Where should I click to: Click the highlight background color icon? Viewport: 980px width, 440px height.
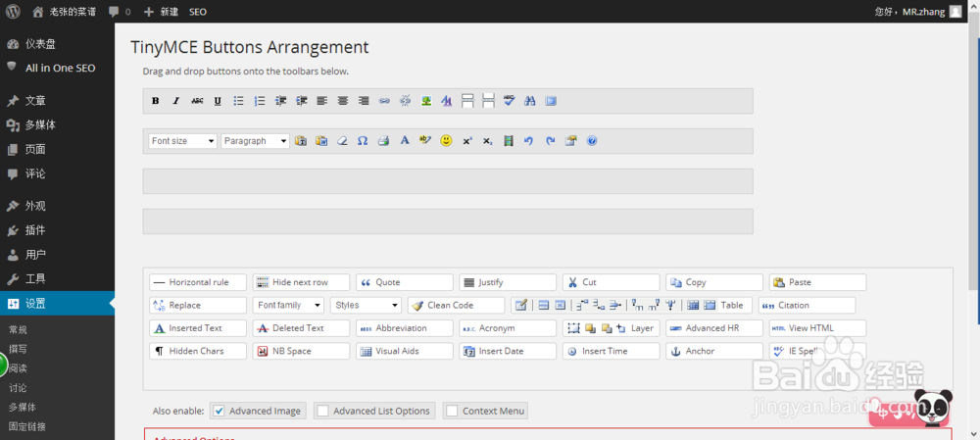(x=425, y=141)
